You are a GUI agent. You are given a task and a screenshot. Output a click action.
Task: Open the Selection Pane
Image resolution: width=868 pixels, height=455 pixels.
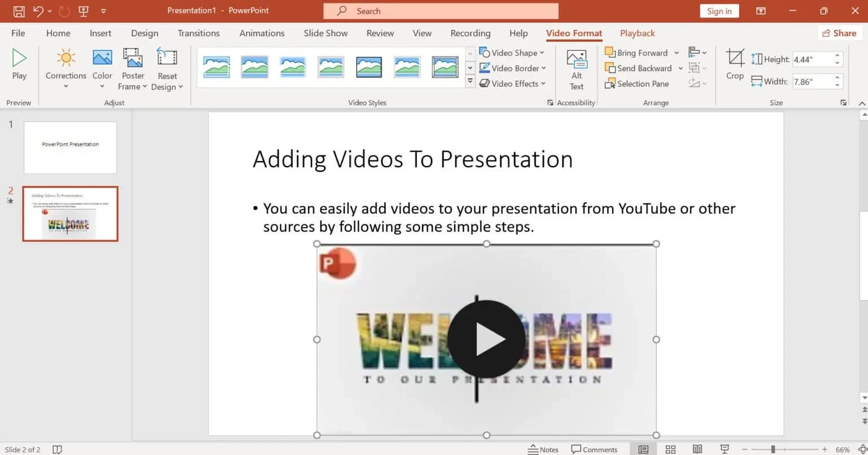click(x=637, y=84)
